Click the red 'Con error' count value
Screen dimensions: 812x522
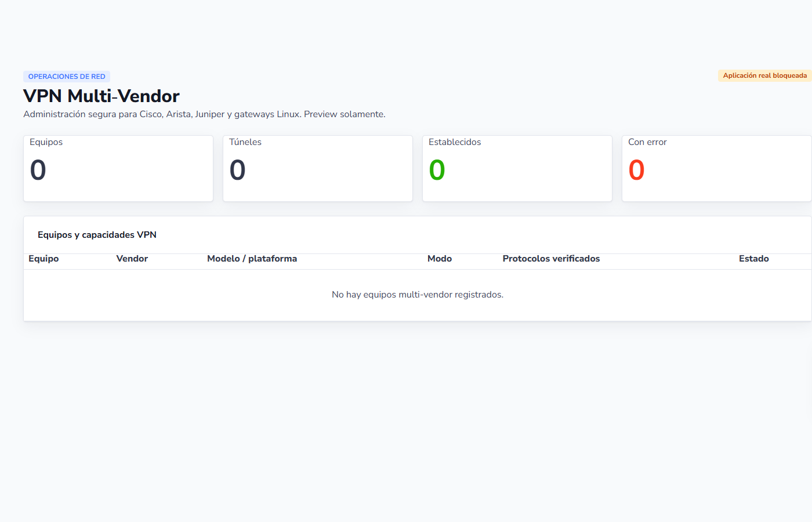[x=636, y=170]
